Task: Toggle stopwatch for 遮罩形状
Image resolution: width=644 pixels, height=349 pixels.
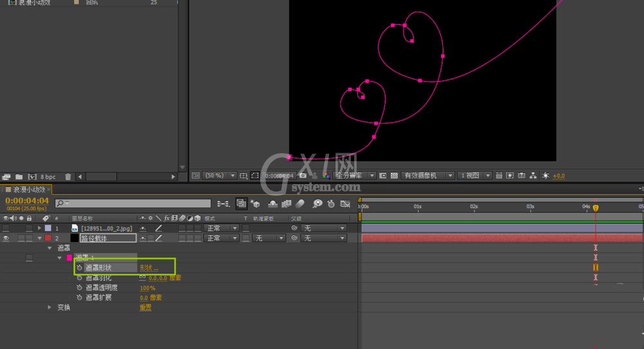Action: tap(79, 268)
